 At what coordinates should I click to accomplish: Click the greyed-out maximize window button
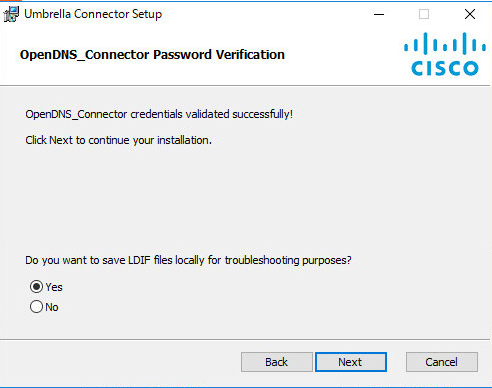point(424,14)
